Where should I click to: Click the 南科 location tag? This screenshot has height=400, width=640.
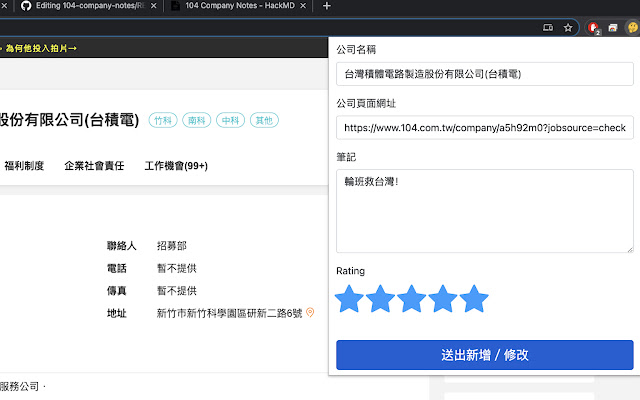(196, 120)
